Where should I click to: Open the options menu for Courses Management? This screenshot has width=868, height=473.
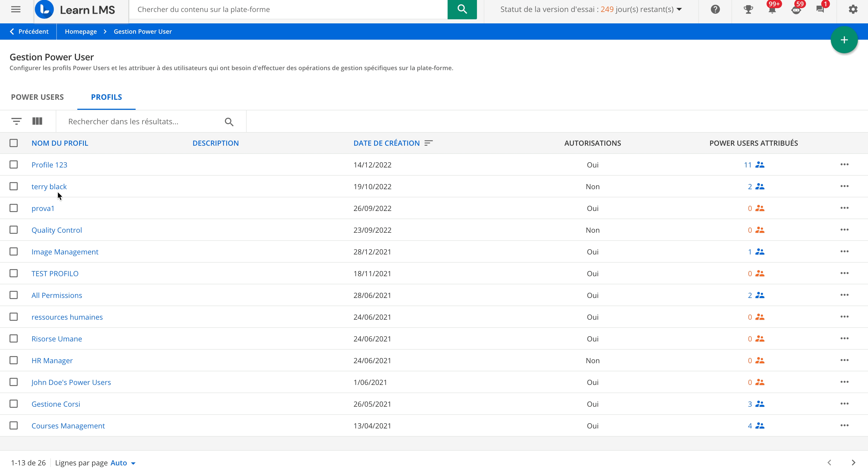pos(844,425)
